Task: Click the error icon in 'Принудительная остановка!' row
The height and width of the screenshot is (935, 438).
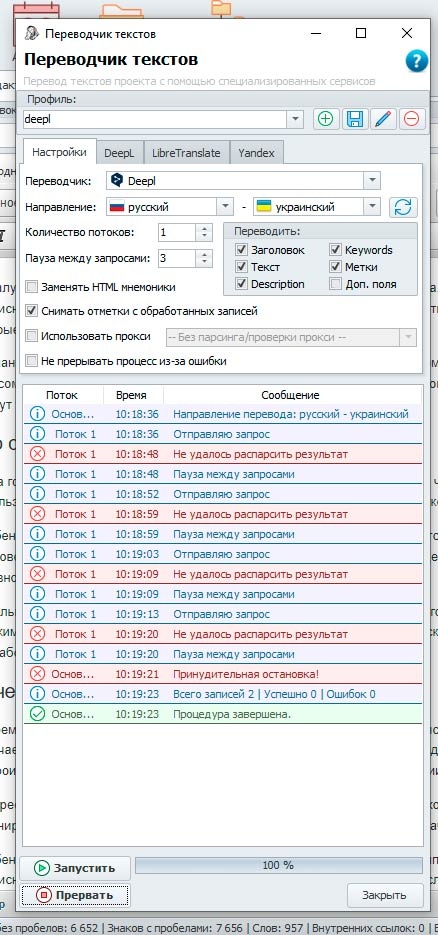Action: click(37, 674)
